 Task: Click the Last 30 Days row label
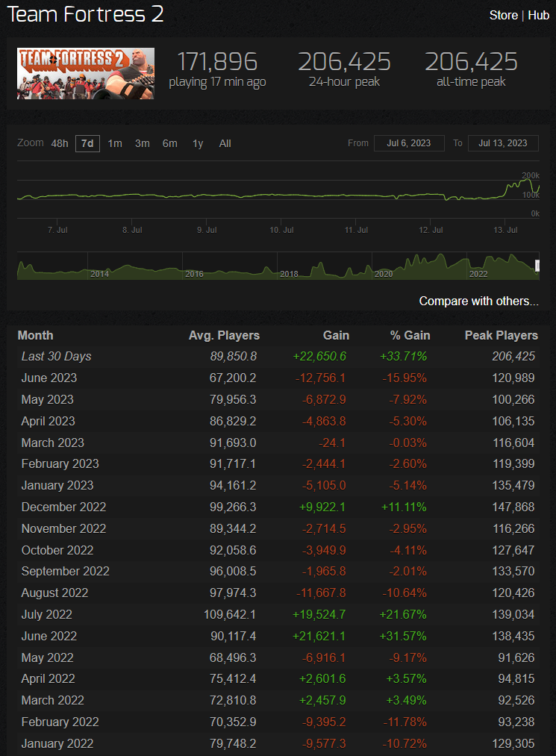click(x=57, y=356)
